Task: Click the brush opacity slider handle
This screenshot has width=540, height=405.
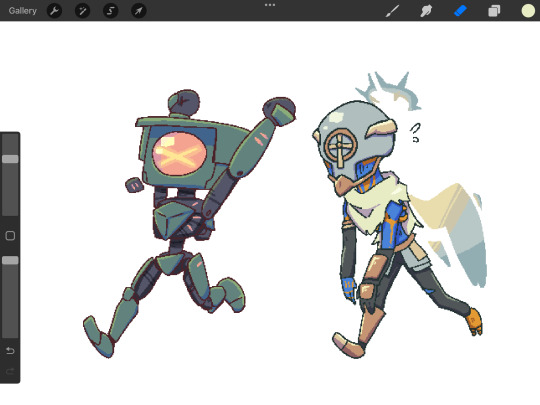Action: pyautogui.click(x=10, y=260)
